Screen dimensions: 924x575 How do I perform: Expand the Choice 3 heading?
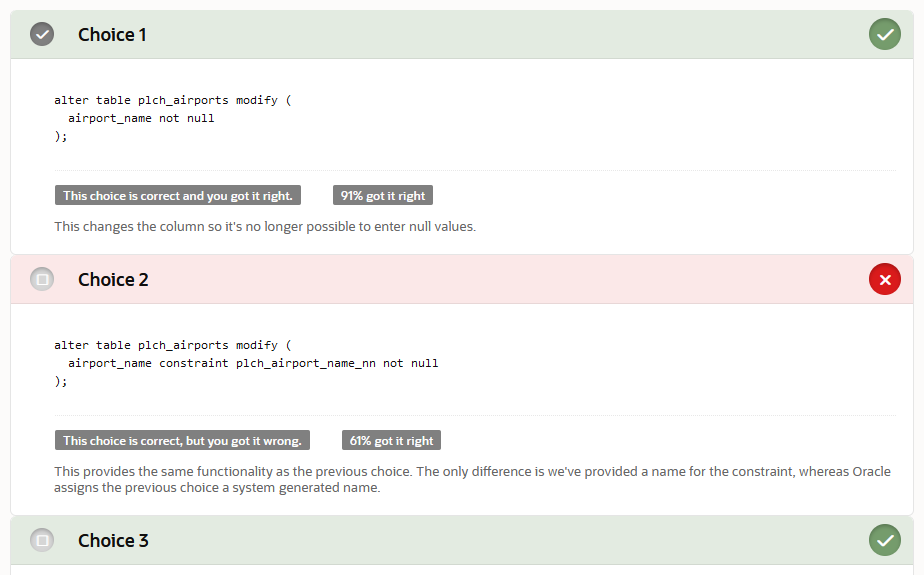pyautogui.click(x=113, y=541)
